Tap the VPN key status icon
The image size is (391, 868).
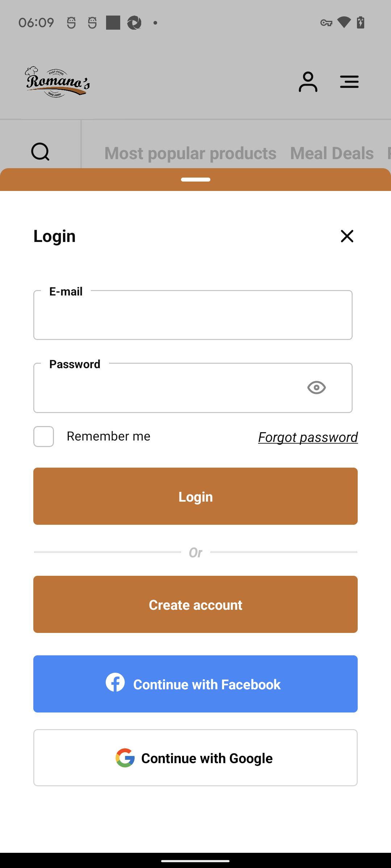(326, 23)
